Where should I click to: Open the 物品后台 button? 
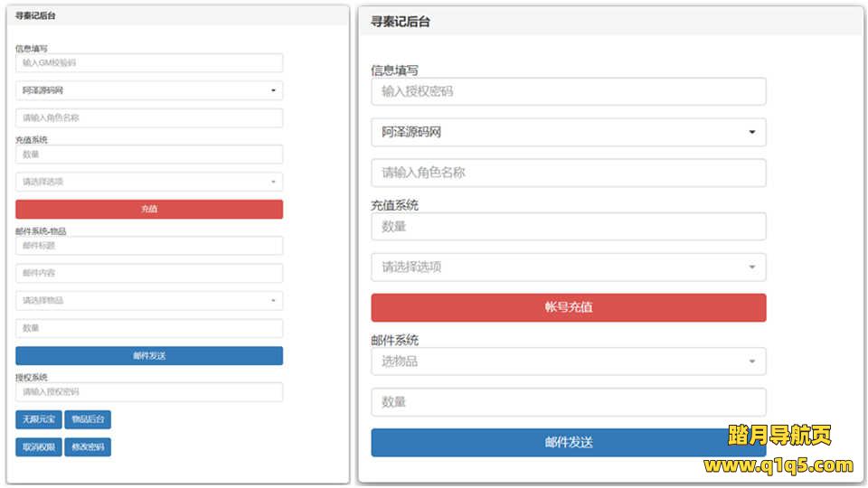tap(88, 419)
